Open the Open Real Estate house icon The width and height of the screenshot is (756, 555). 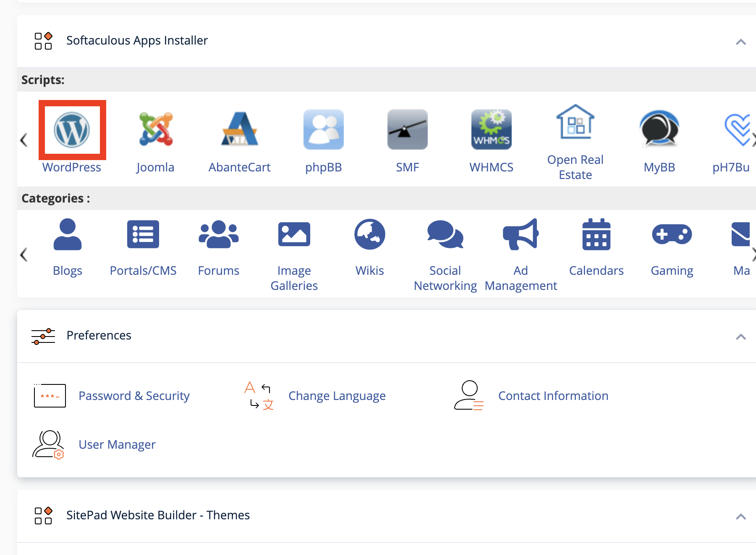[x=576, y=122]
